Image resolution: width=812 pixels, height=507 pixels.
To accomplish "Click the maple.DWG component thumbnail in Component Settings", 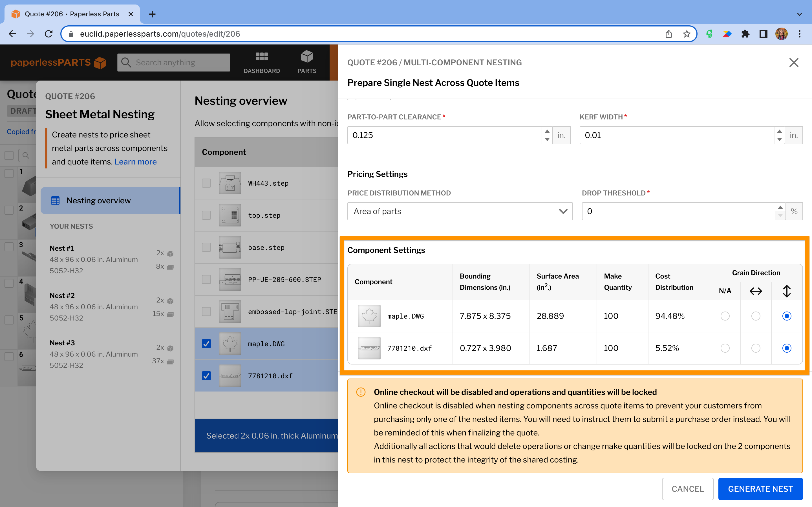I will pyautogui.click(x=369, y=315).
